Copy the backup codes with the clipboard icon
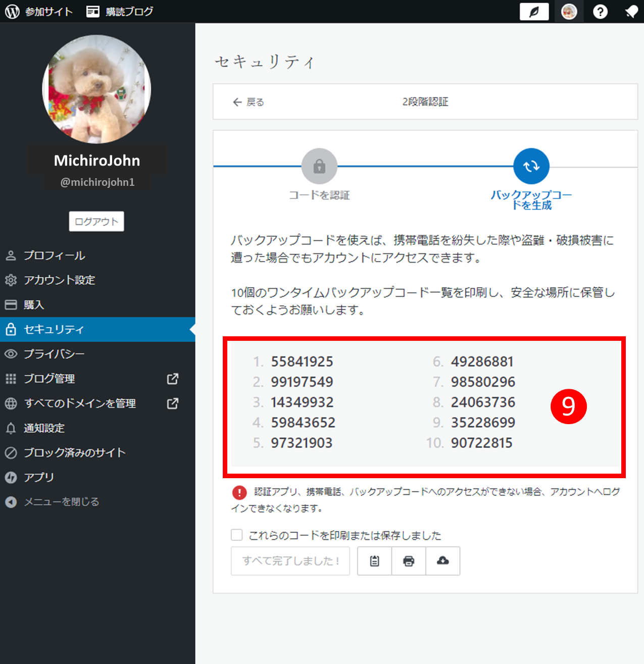Screen dimensions: 644x664 coord(374,560)
